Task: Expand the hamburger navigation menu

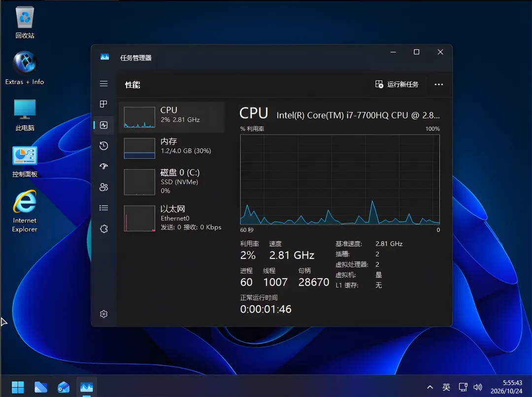Action: click(x=104, y=83)
